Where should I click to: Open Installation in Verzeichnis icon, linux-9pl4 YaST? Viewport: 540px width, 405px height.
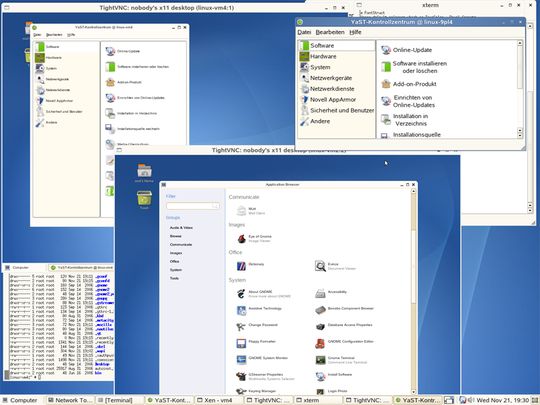point(386,120)
